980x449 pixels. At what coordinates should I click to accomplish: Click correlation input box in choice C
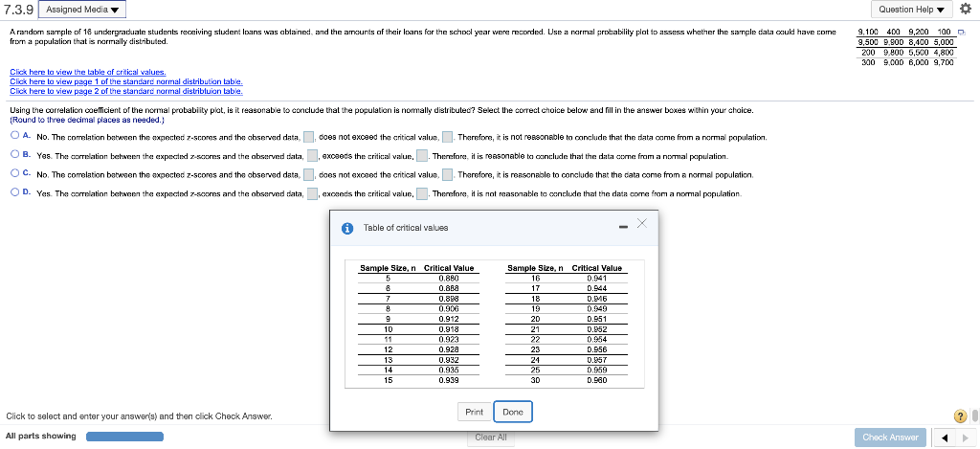point(309,174)
